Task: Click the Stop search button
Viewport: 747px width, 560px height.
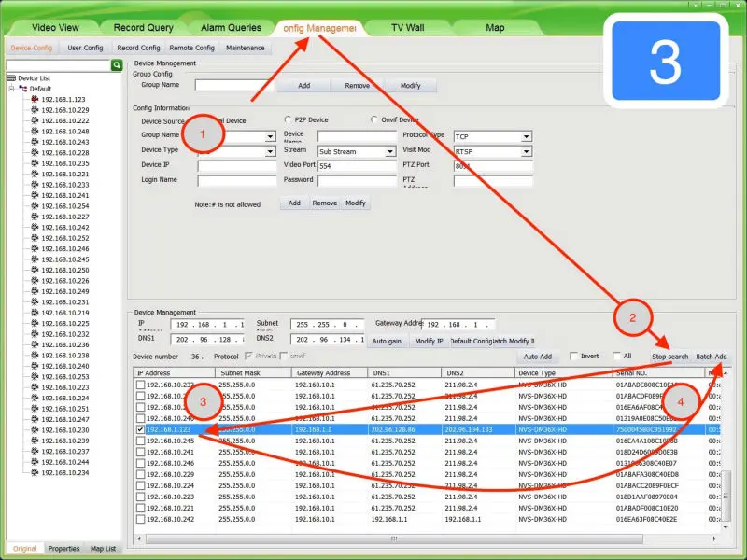Action: (x=669, y=357)
